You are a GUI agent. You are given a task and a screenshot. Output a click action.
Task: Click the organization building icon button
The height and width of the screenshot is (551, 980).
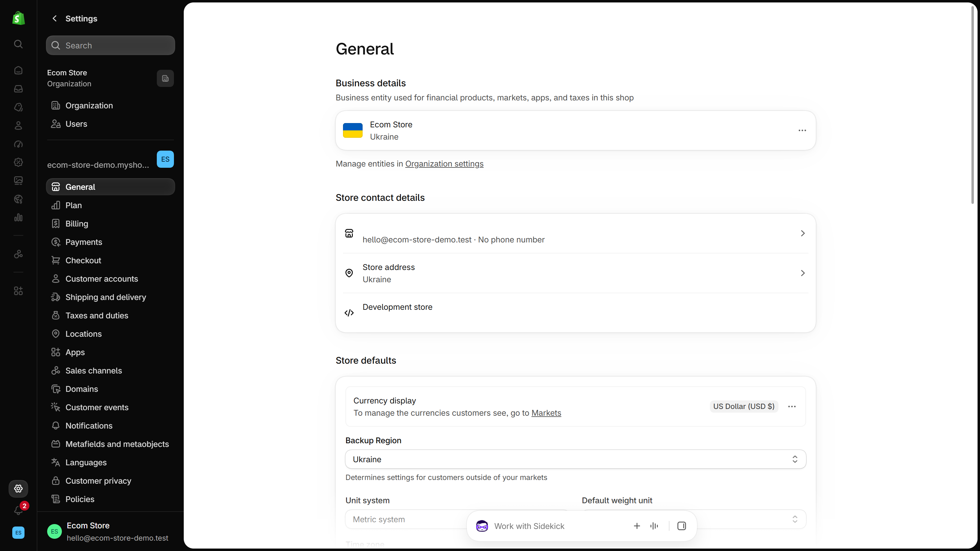pyautogui.click(x=165, y=78)
